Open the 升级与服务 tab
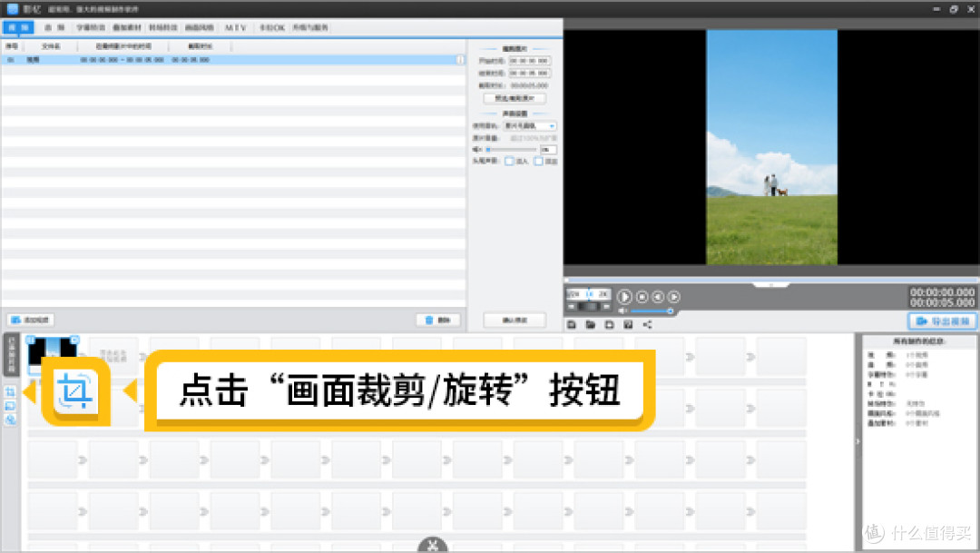980x553 pixels. pos(310,27)
